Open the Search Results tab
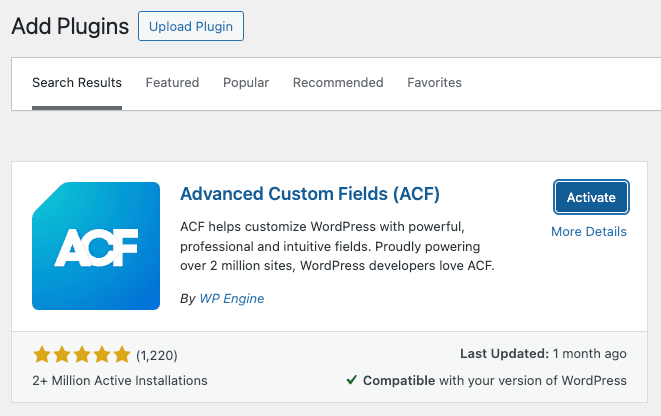This screenshot has height=416, width=661. point(77,83)
